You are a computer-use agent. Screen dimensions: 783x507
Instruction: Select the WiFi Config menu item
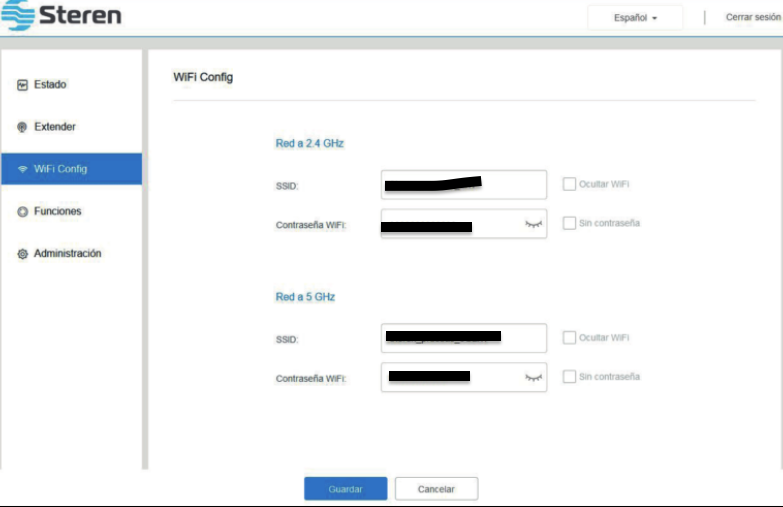pos(71,169)
